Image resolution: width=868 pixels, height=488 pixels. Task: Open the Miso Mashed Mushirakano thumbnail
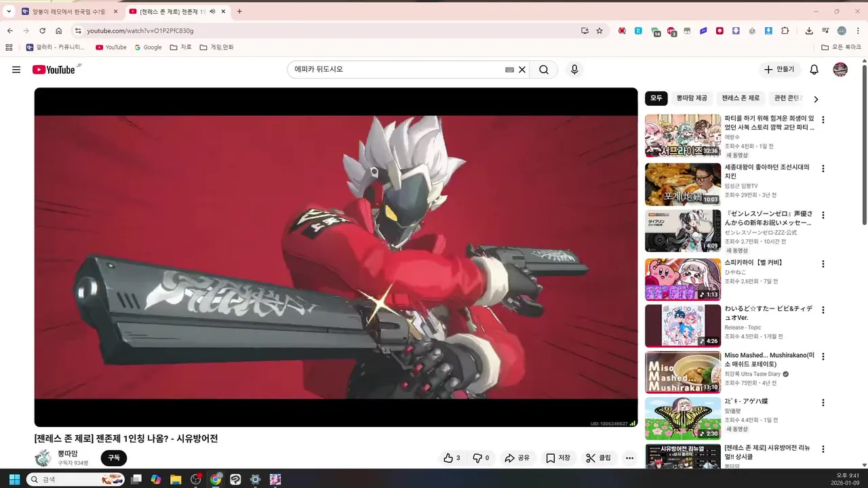coord(683,371)
